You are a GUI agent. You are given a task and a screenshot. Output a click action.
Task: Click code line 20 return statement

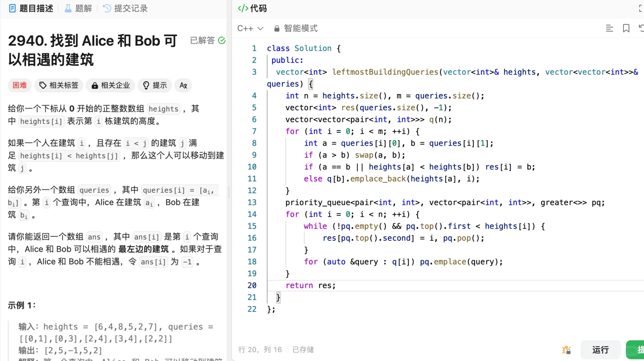point(310,285)
